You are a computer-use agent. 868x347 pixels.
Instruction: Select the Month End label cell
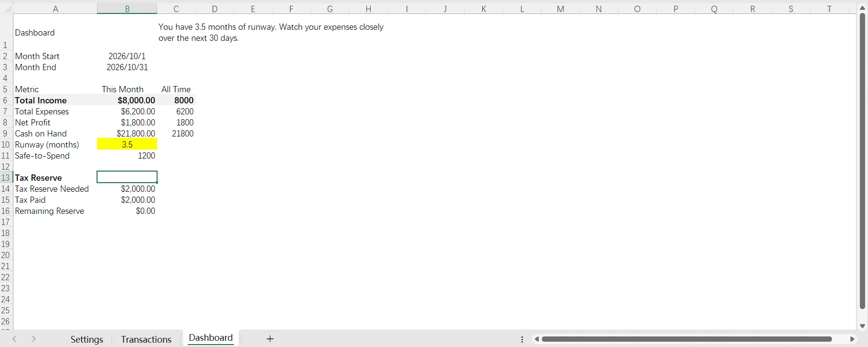55,67
